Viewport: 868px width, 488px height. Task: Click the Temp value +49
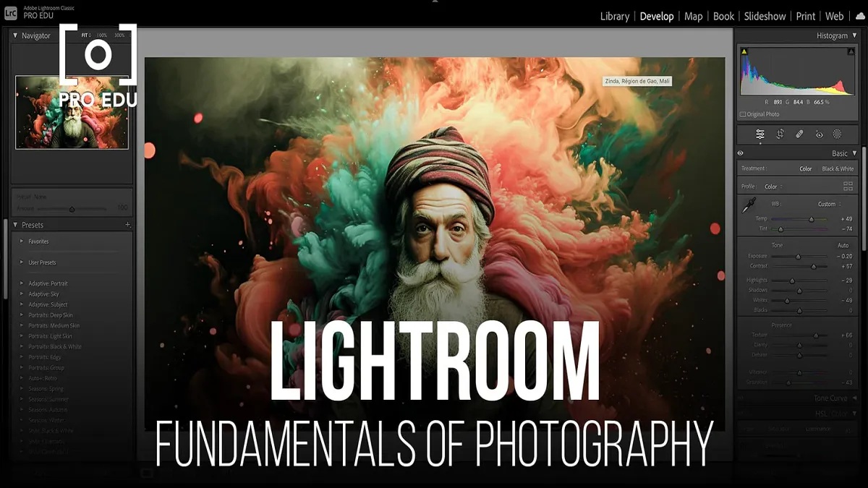pyautogui.click(x=846, y=218)
